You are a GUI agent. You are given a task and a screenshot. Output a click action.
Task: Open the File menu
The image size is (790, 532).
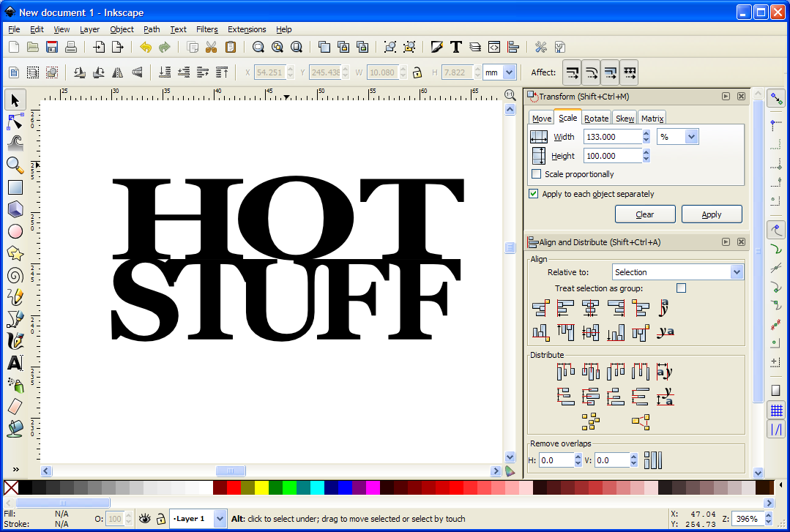pos(14,29)
